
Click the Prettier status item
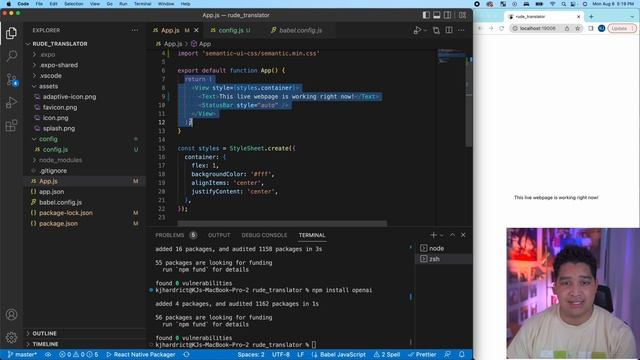pyautogui.click(x=422, y=354)
